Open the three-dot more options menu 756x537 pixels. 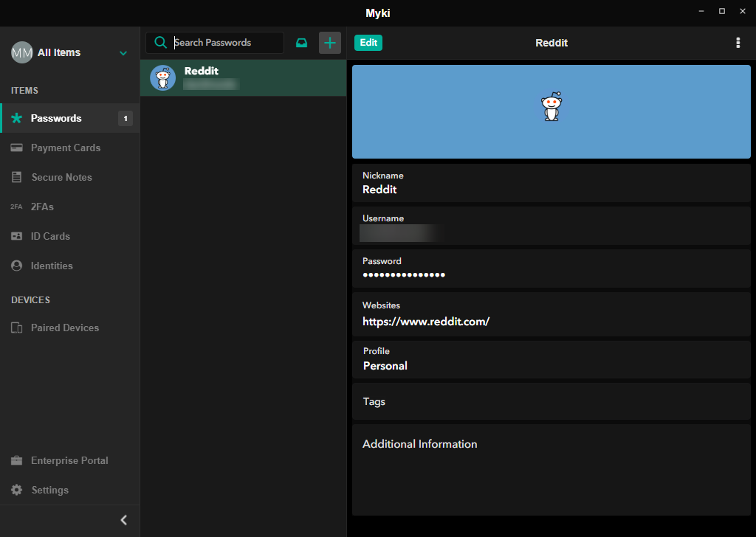tap(738, 43)
